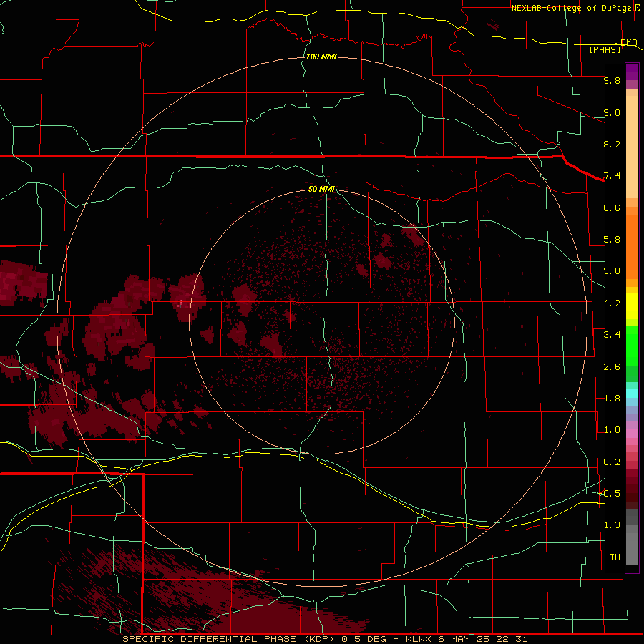Click the -1.3 value on the scale
The image size is (644, 644).
pyautogui.click(x=609, y=525)
